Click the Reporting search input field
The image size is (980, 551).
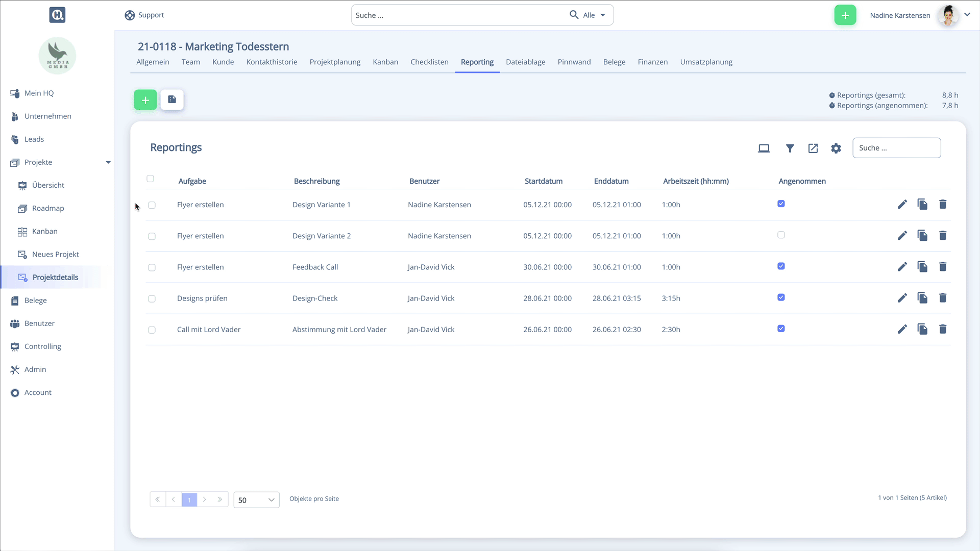[897, 147]
